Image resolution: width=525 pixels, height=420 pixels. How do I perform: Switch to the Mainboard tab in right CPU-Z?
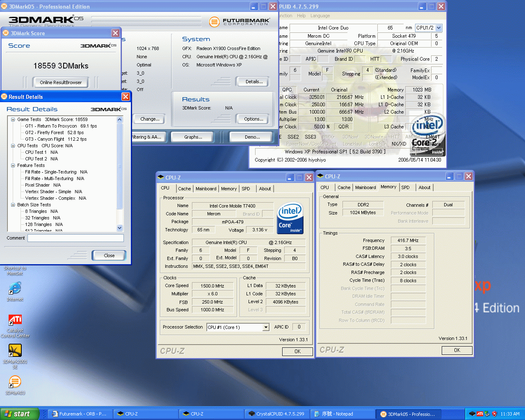365,187
